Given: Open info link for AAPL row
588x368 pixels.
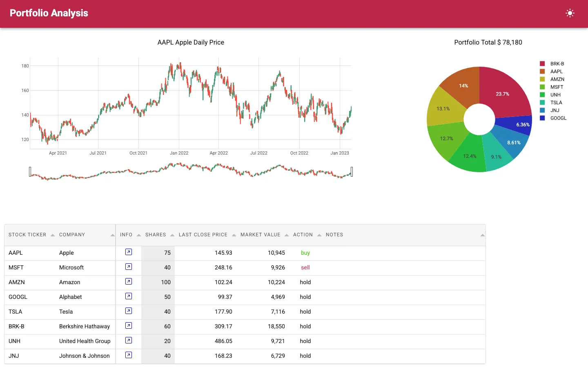Looking at the screenshot, I should coord(129,252).
